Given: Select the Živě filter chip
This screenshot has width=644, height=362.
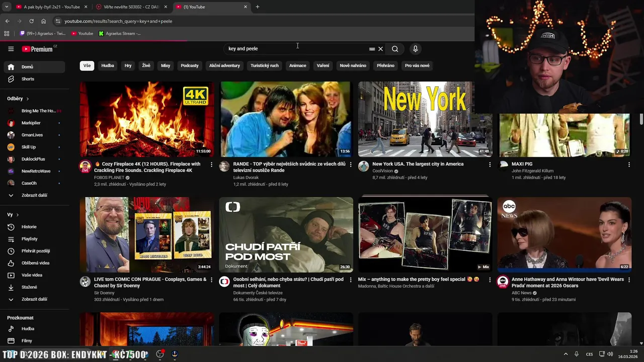Looking at the screenshot, I should (x=146, y=65).
